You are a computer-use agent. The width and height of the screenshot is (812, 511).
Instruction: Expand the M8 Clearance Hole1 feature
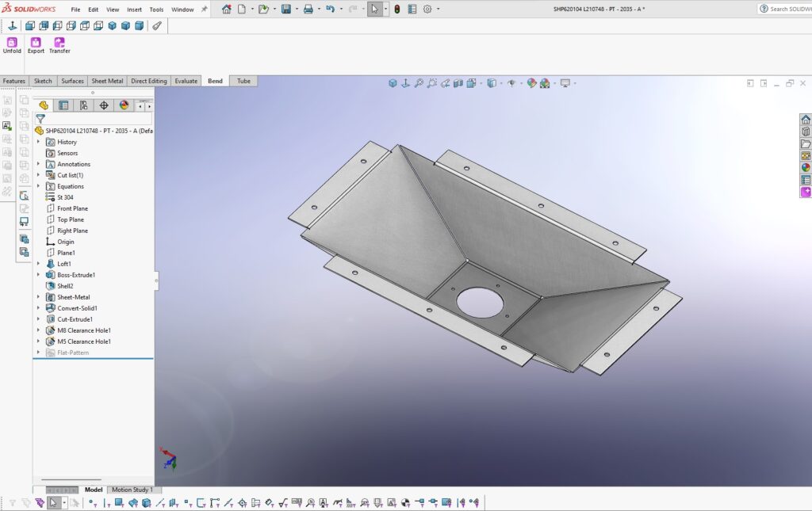[x=38, y=330]
